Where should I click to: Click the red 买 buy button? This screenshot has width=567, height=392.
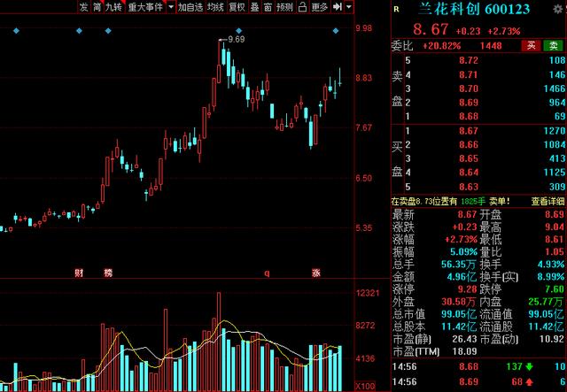click(x=532, y=45)
